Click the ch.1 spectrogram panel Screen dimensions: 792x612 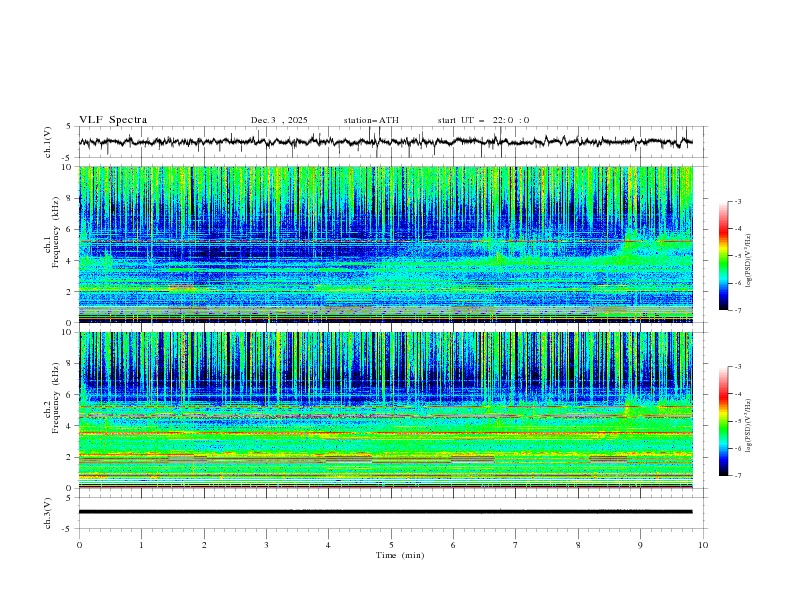(385, 244)
